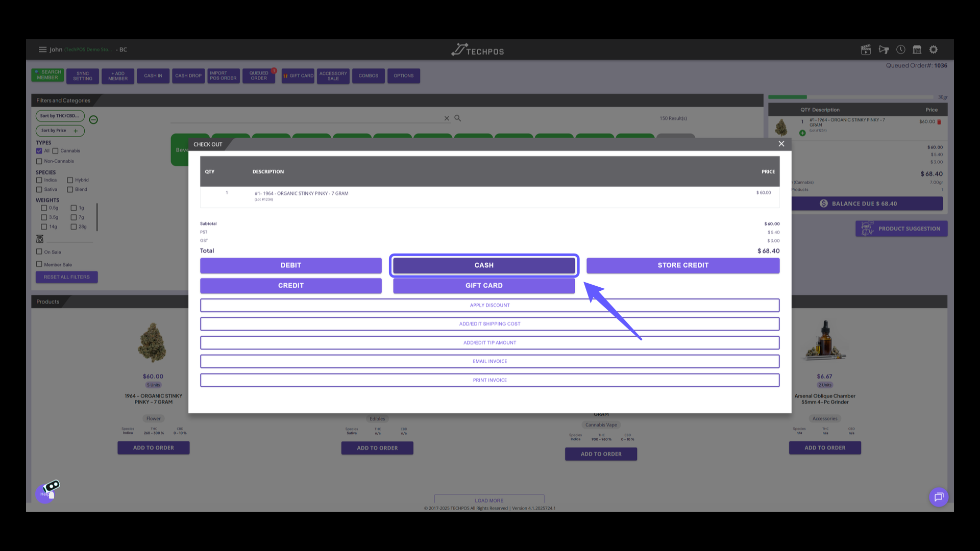Click the Cash In toolbar button
Screen dimensions: 980x551
pyautogui.click(x=153, y=76)
